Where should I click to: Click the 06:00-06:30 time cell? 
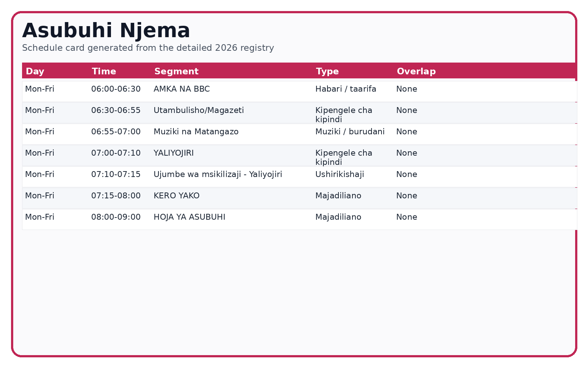[x=116, y=89]
